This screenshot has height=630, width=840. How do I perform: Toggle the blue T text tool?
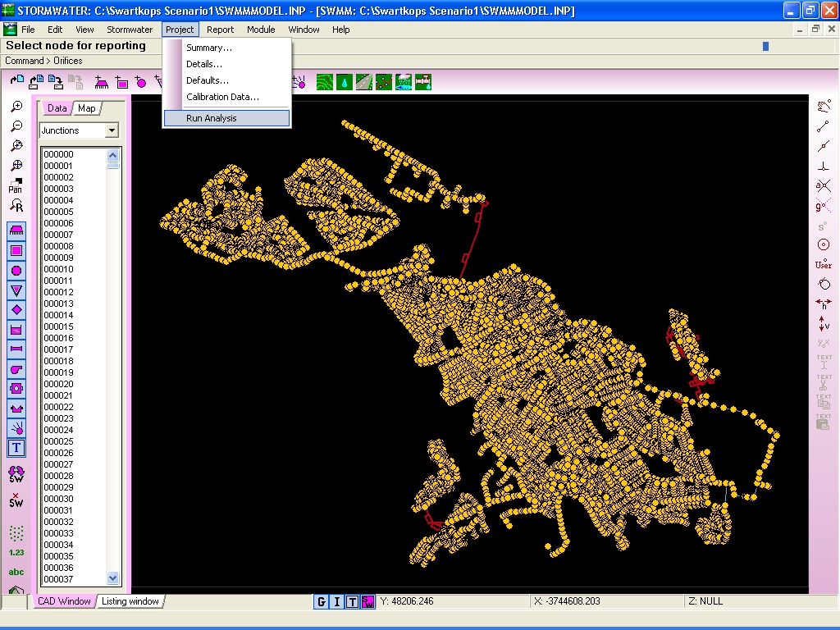click(16, 448)
